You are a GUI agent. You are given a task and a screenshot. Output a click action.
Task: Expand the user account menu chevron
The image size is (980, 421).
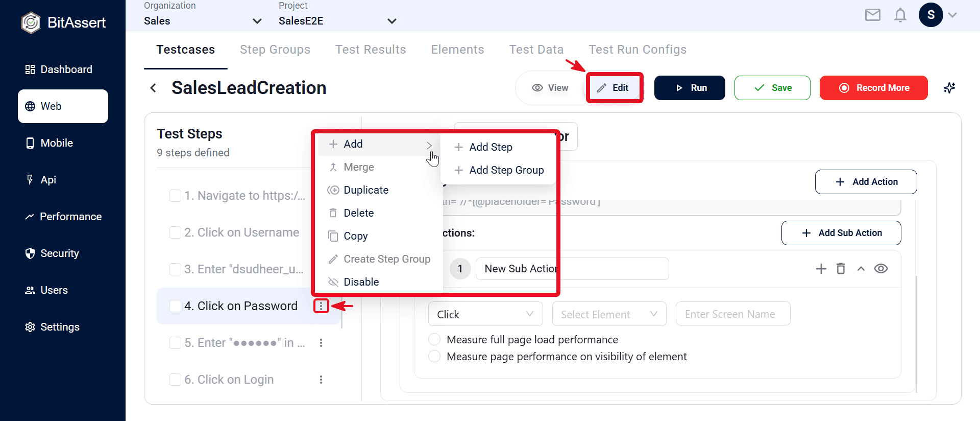pos(952,15)
